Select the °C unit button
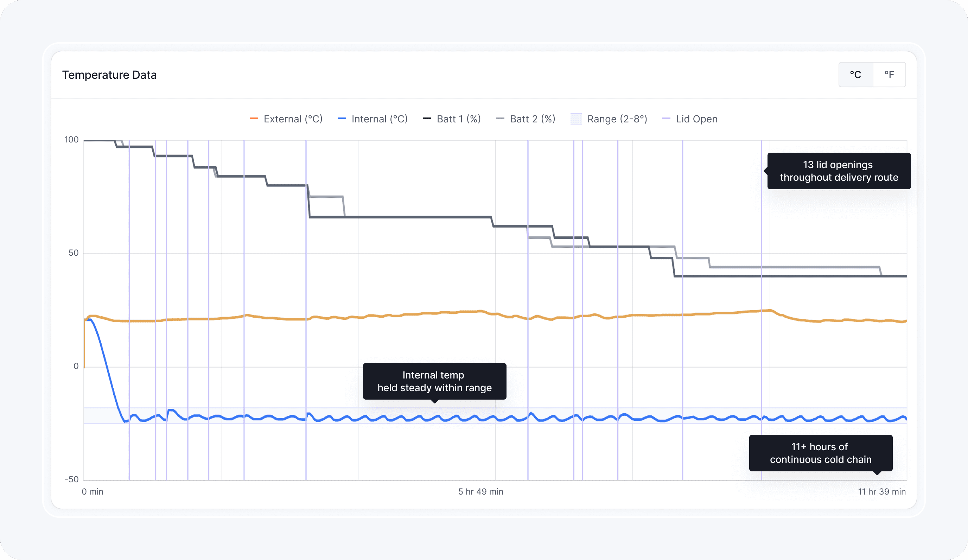 click(x=855, y=75)
